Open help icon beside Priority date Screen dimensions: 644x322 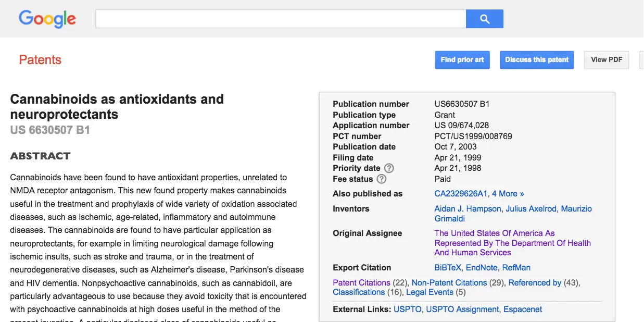[389, 168]
